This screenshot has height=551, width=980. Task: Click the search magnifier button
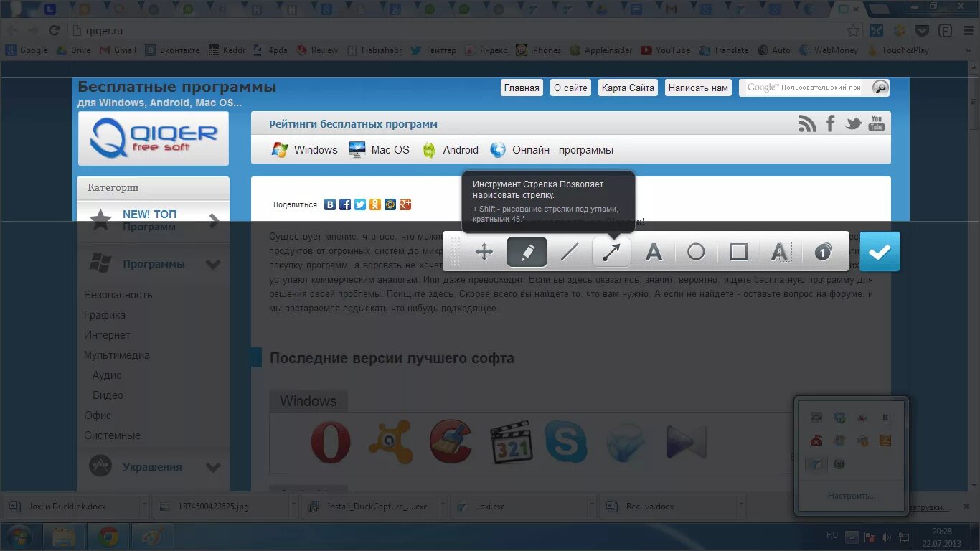pyautogui.click(x=880, y=88)
